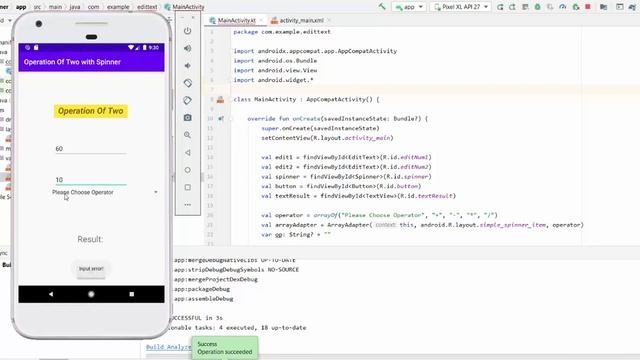Tap the phone navigation Home button

[x=91, y=294]
